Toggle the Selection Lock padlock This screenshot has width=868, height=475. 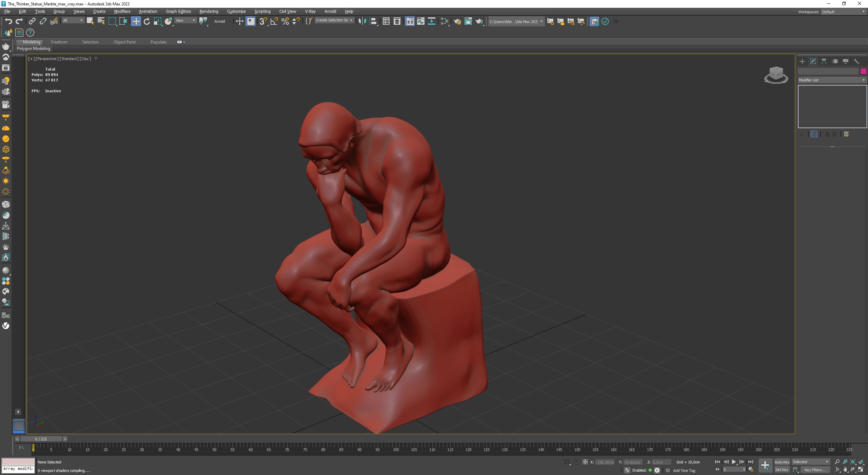pyautogui.click(x=576, y=462)
